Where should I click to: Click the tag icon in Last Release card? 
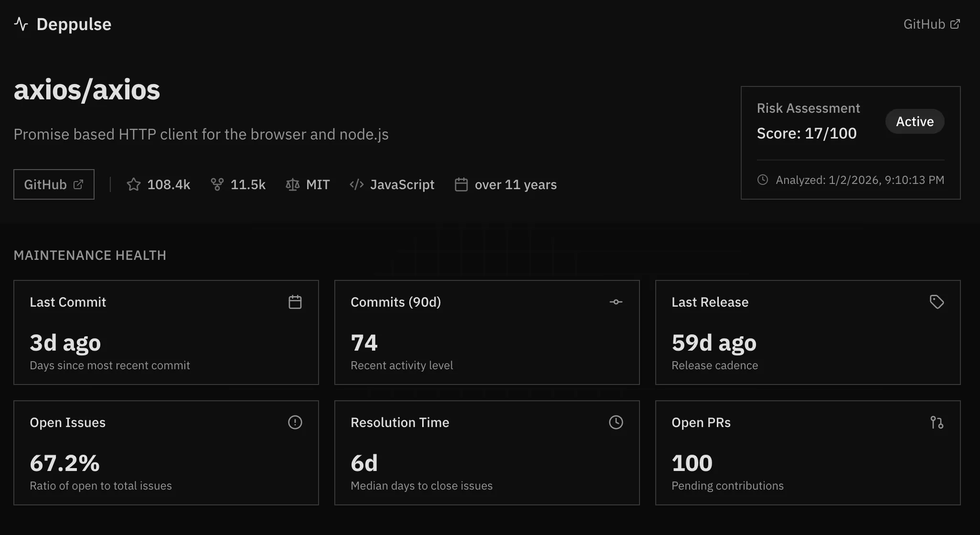pyautogui.click(x=937, y=302)
